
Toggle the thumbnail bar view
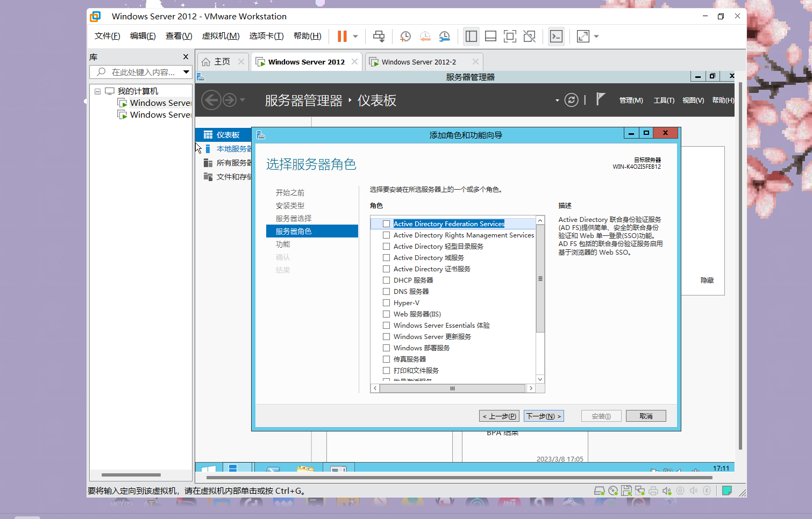tap(490, 36)
